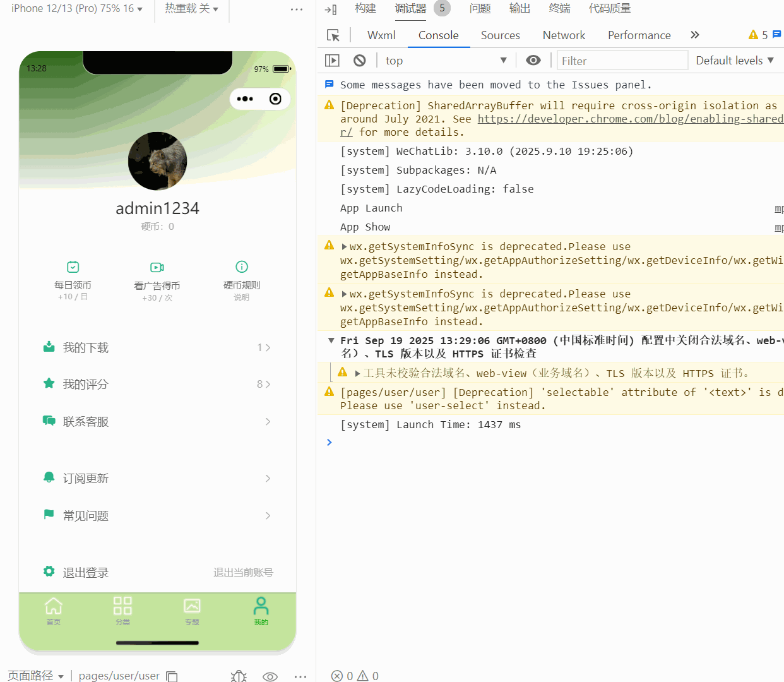Show more devtools tabs chevron
784x682 pixels.
695,35
